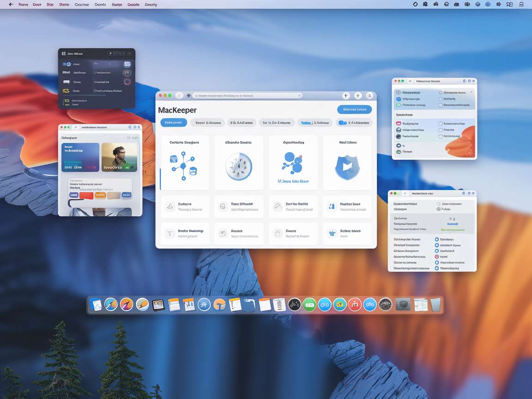The image size is (532, 399).
Task: Open the network nodes card in MacKeeper
Action: pyautogui.click(x=185, y=163)
